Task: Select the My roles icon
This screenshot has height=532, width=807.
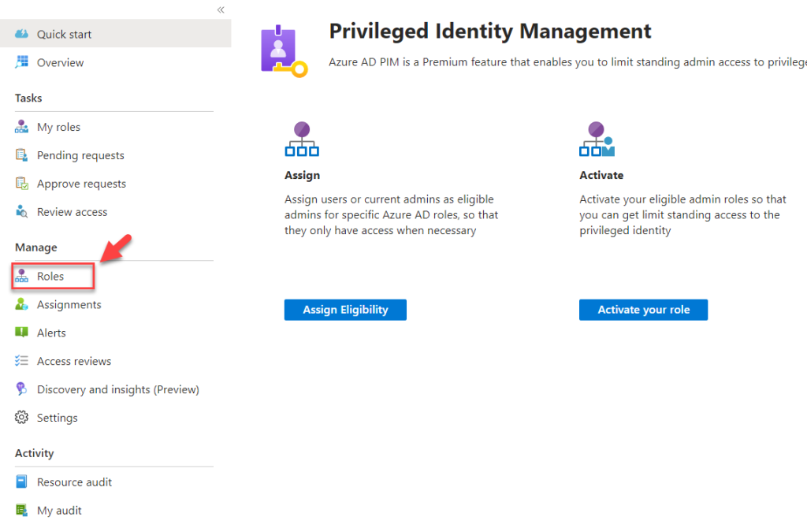Action: (x=20, y=127)
